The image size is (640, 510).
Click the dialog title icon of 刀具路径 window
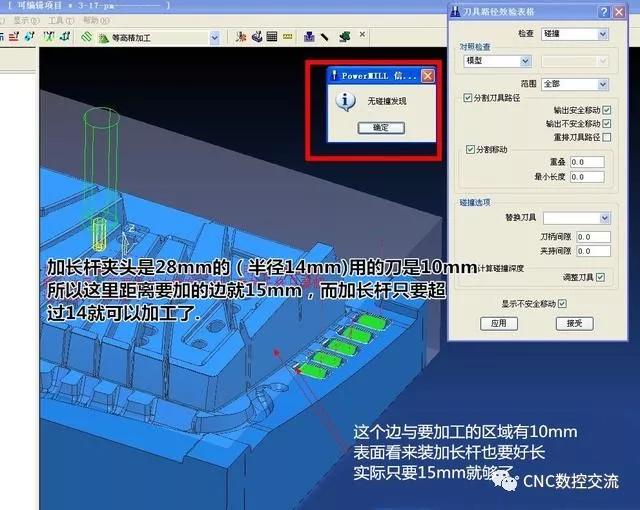tap(455, 12)
